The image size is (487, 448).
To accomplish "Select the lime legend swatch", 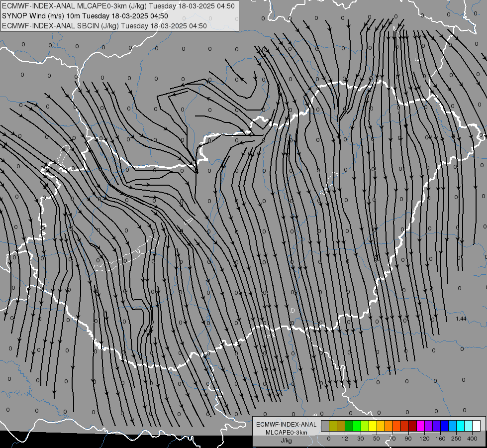I will pos(365,426).
